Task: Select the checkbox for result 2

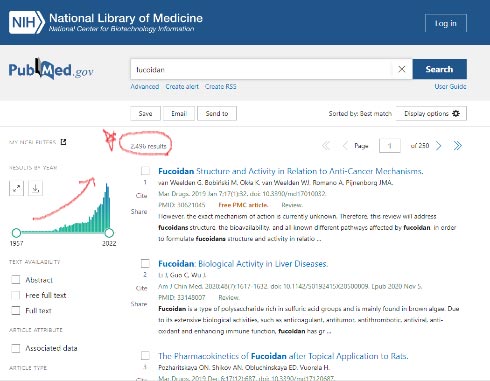Action: click(x=145, y=263)
